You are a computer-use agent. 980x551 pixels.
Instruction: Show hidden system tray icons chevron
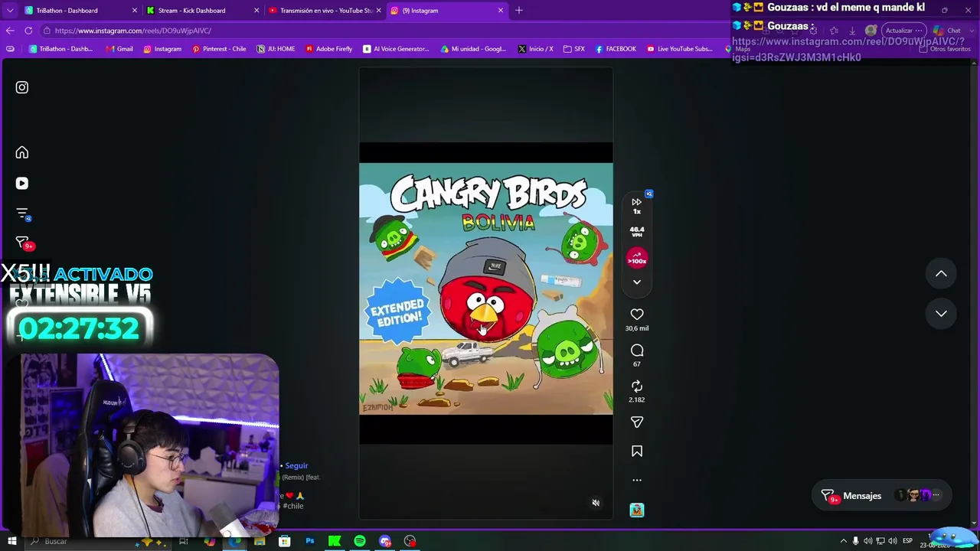844,541
